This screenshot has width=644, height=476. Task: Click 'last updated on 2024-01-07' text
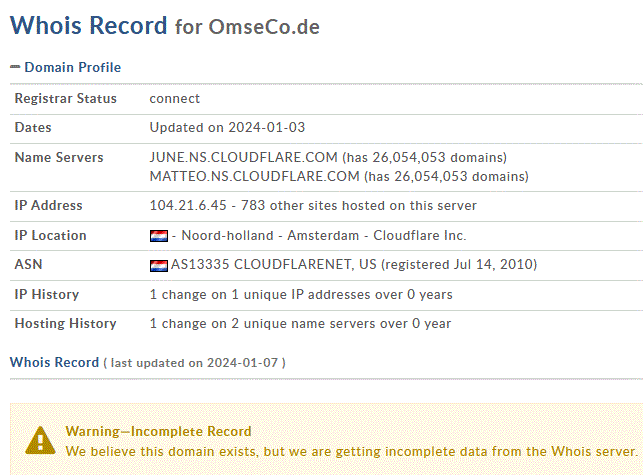pyautogui.click(x=194, y=363)
